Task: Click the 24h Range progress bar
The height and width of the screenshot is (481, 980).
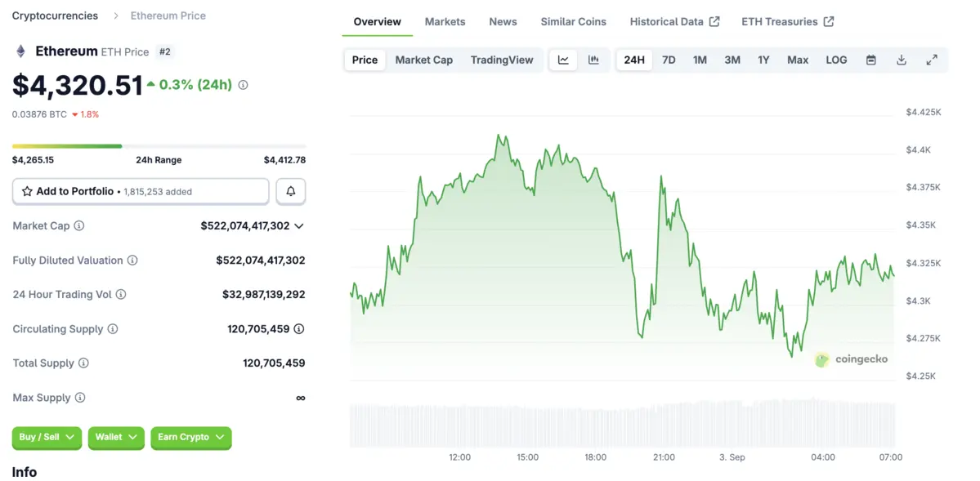Action: click(x=159, y=146)
